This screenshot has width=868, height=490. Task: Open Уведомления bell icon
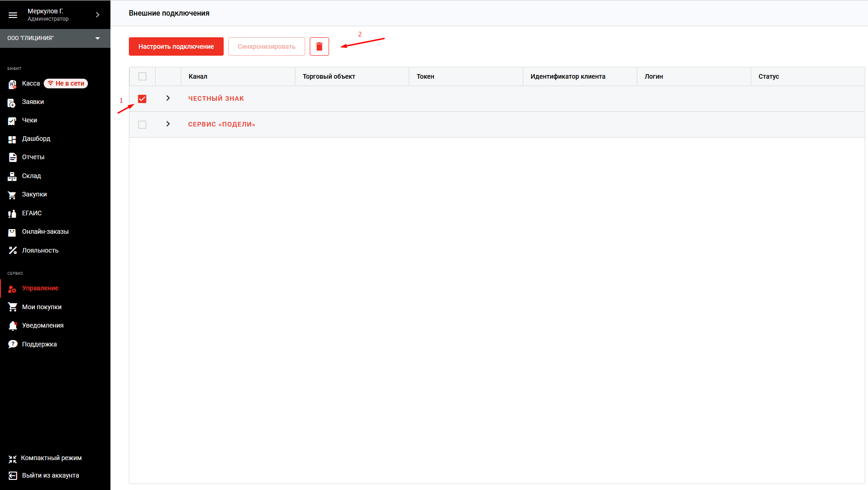pos(12,326)
